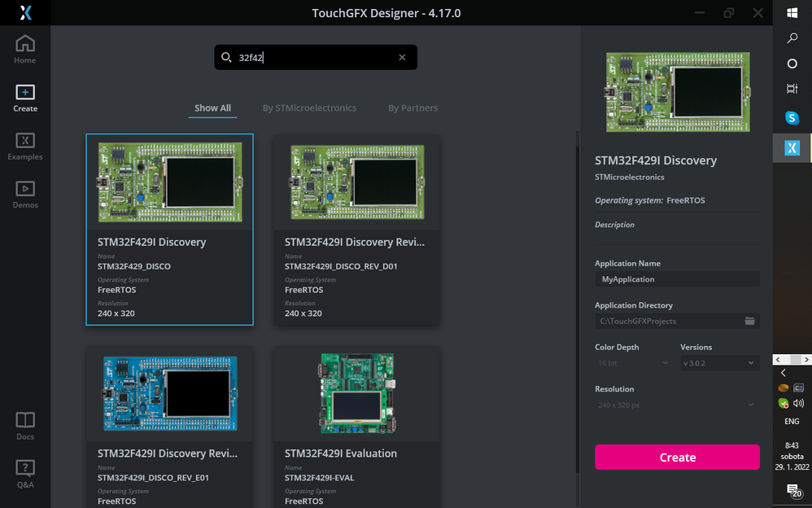Switch to Skype from the taskbar
812x508 pixels.
(792, 118)
